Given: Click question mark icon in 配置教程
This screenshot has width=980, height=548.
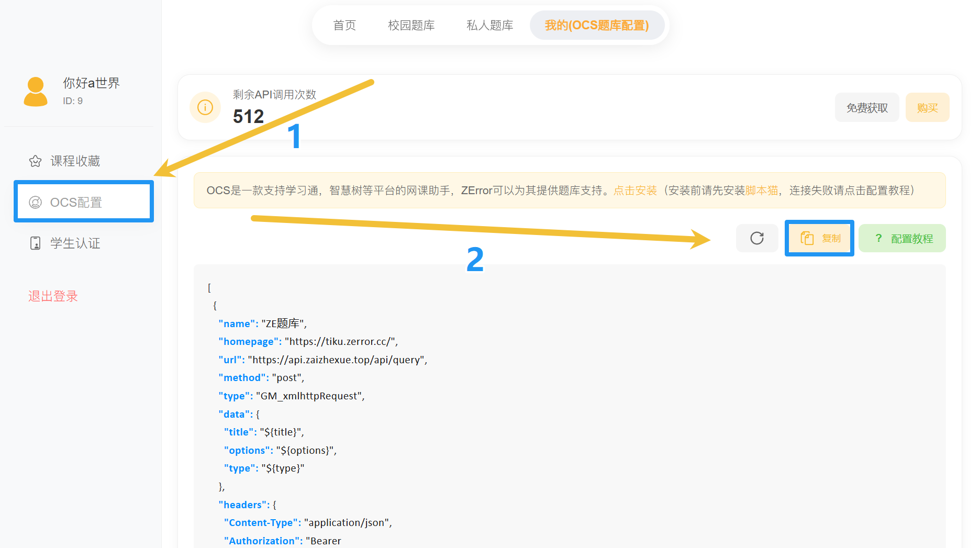Looking at the screenshot, I should click(878, 238).
